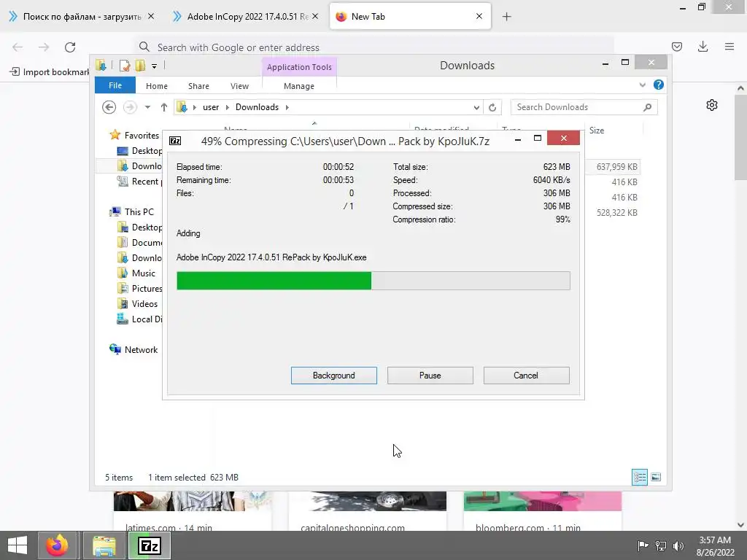Click Downloads segment in address bar
This screenshot has height=560, width=747.
pos(257,107)
